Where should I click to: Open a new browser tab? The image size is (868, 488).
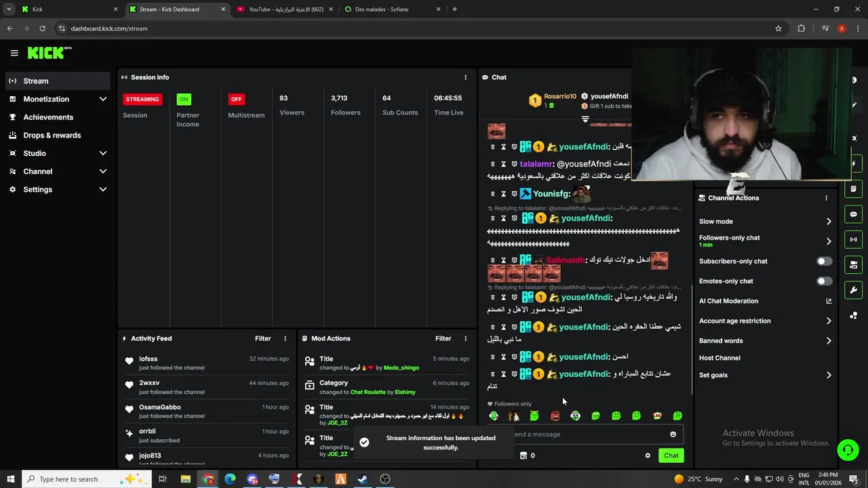click(454, 9)
